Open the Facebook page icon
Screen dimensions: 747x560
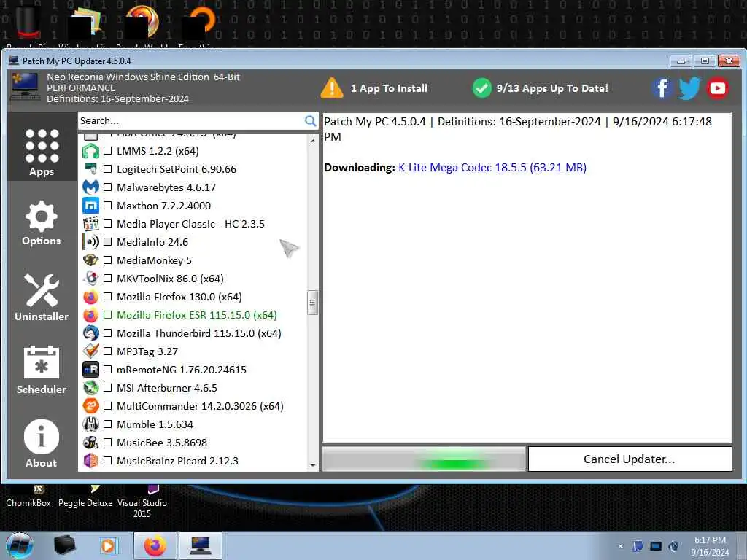[662, 88]
